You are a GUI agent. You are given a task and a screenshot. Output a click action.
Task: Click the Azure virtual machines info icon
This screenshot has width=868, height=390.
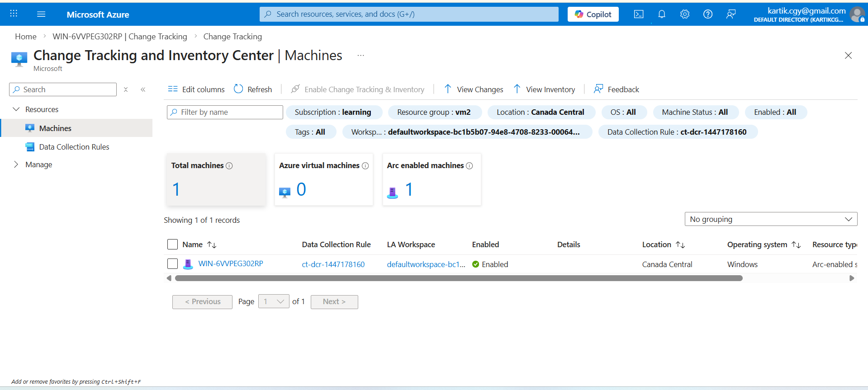pos(365,166)
